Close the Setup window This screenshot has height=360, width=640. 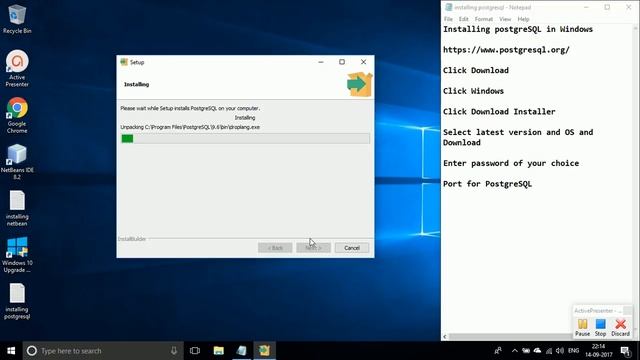click(x=363, y=62)
